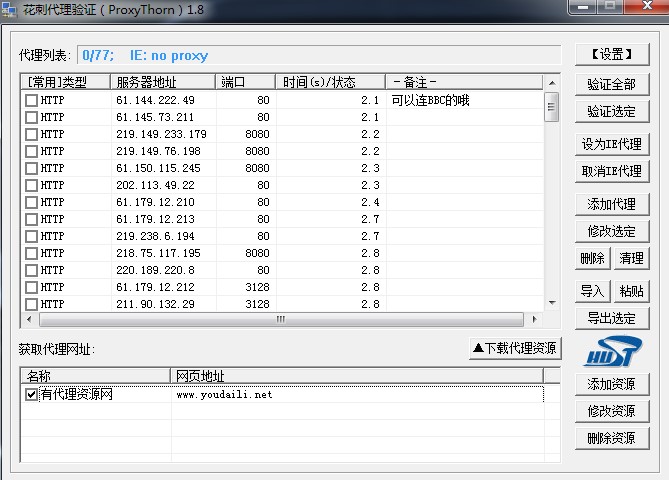Select IP address 211.90.132.29
The width and height of the screenshot is (669, 480).
point(155,304)
